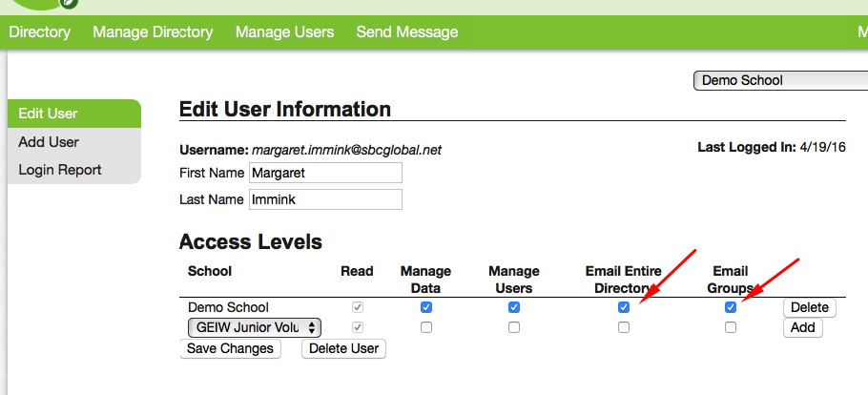This screenshot has height=395, width=868.
Task: Click the First Name input field
Action: [x=325, y=173]
